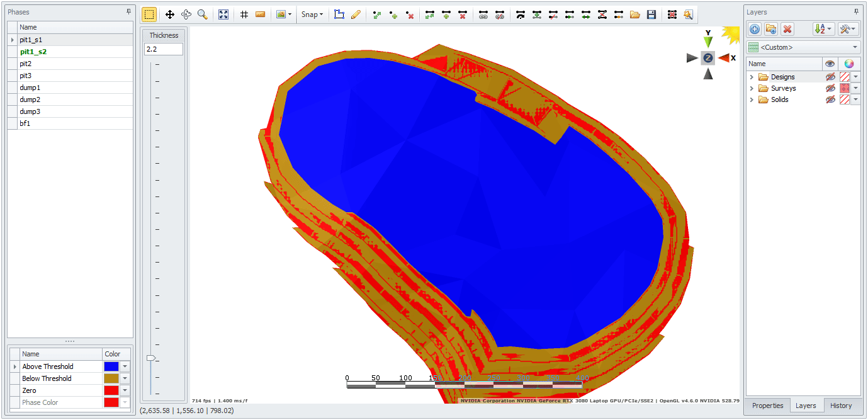Image resolution: width=868 pixels, height=420 pixels.
Task: Activate the pan (move) tool
Action: point(170,14)
